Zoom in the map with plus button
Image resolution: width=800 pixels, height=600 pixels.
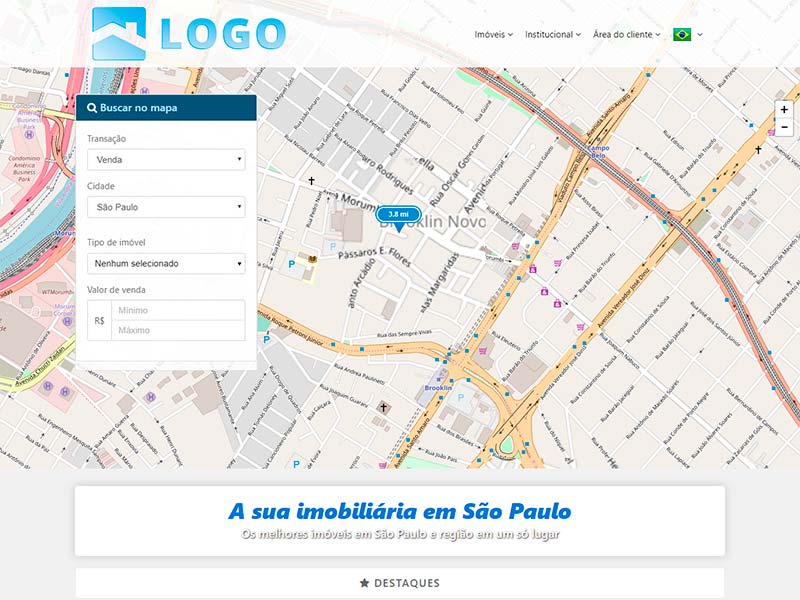point(784,109)
